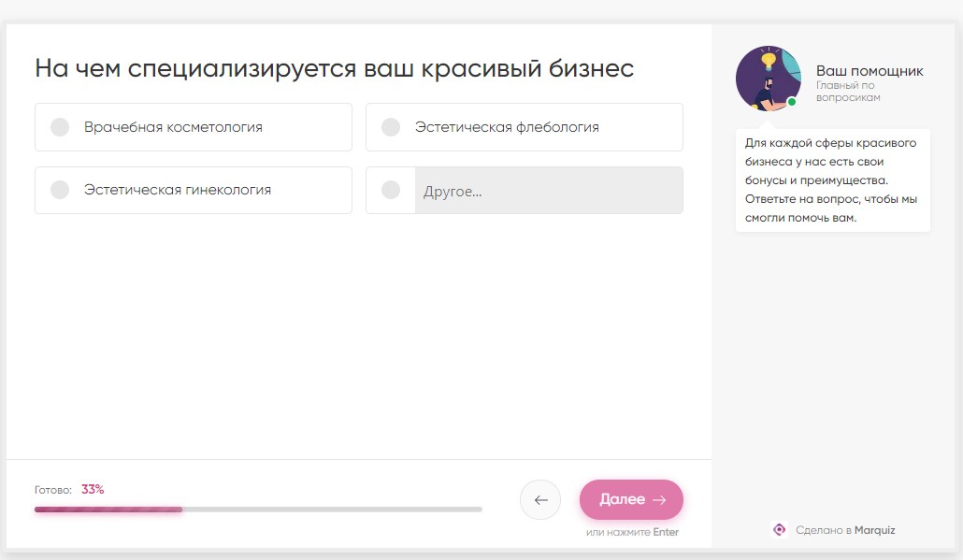Click the Ваш помощник assistant title
963x560 pixels.
870,70
